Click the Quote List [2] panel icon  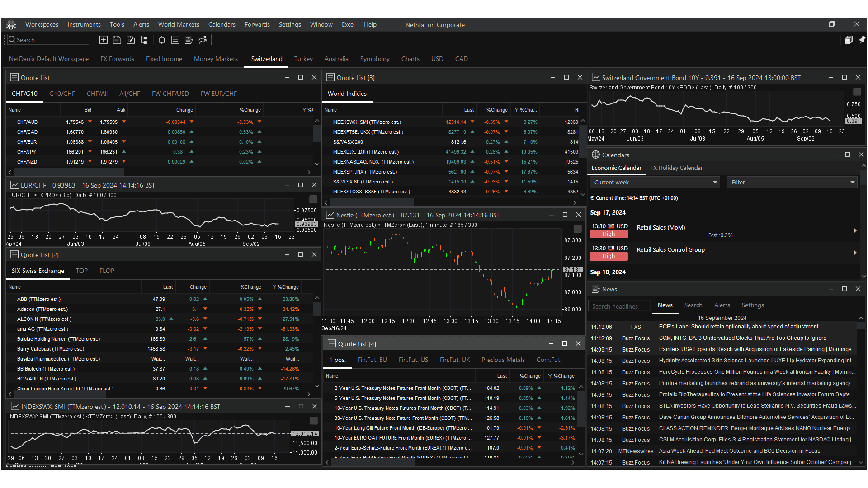click(x=14, y=254)
